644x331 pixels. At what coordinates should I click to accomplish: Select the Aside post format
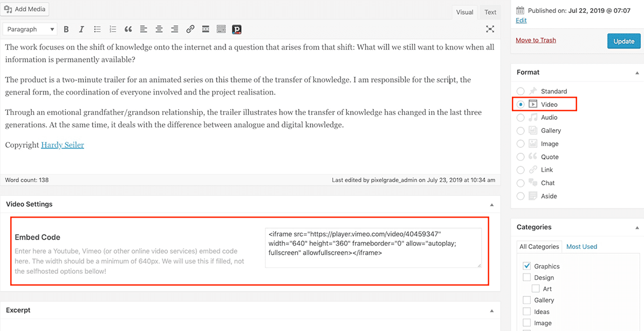pos(520,196)
